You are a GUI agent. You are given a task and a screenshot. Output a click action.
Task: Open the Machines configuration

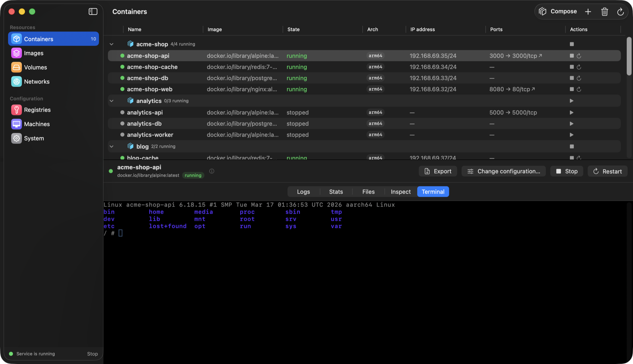(x=53, y=124)
